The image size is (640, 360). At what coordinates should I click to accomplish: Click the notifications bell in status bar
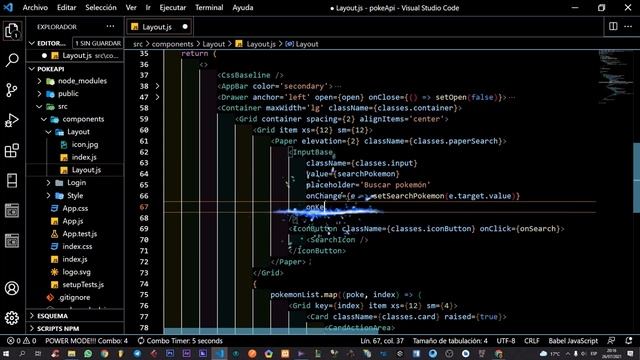point(629,341)
